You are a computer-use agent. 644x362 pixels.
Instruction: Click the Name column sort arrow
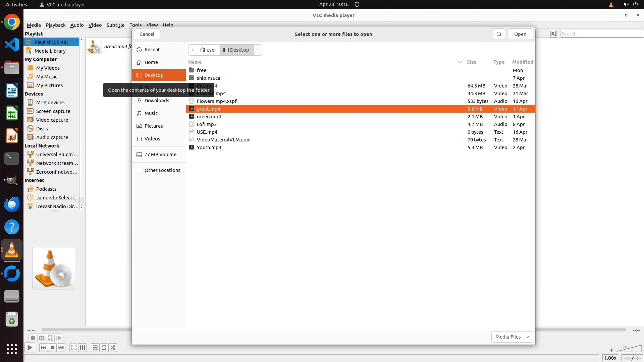(460, 62)
